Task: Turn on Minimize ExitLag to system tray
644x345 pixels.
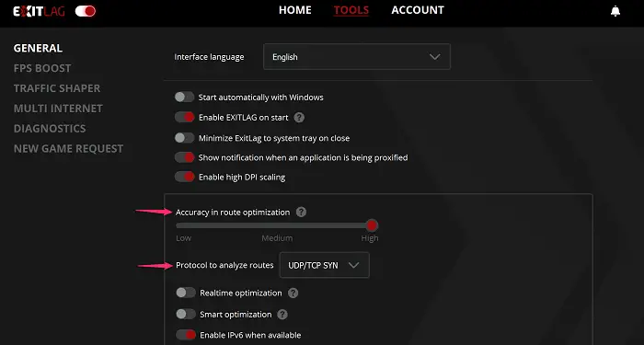Action: point(184,138)
